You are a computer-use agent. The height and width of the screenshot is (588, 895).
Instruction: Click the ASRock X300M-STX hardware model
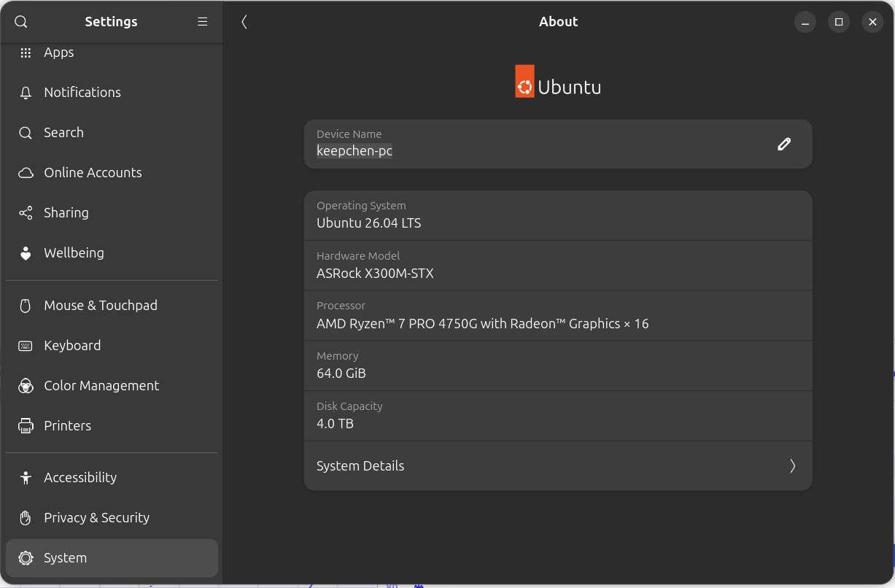tap(375, 274)
